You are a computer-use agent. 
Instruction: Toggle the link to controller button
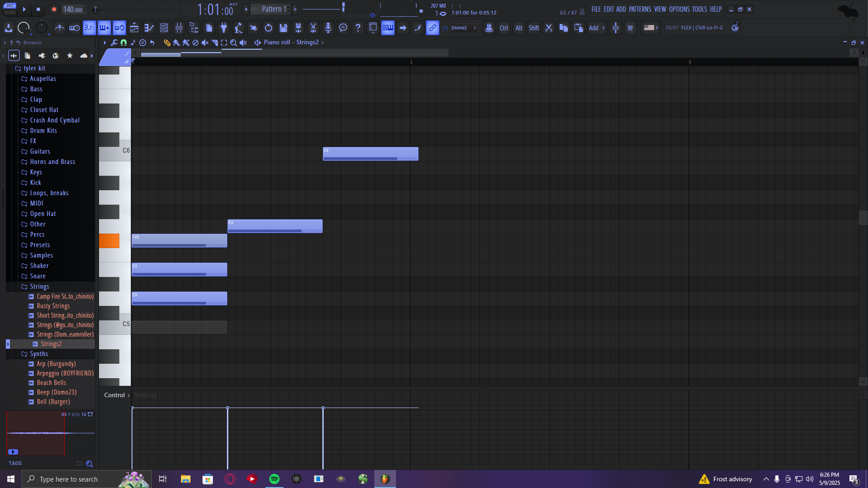pyautogui.click(x=433, y=28)
